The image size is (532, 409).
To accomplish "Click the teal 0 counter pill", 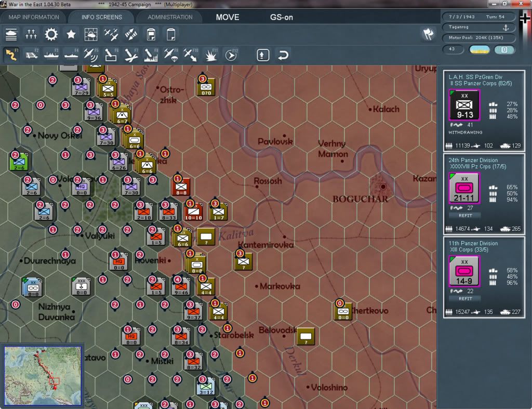I will point(504,49).
